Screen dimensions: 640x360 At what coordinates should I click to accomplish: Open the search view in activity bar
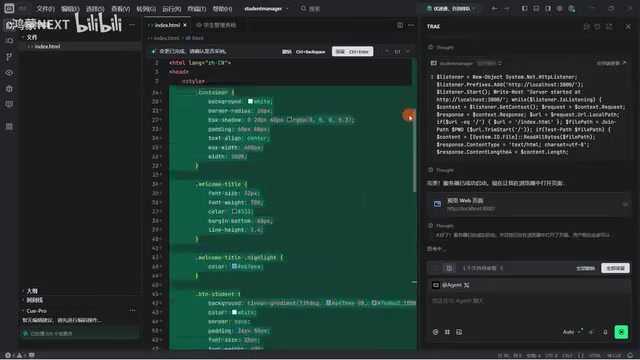pos(9,40)
